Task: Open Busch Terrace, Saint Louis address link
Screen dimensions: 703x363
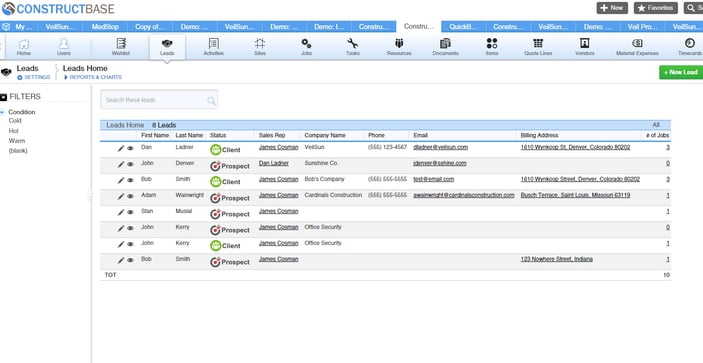Action: coord(575,195)
